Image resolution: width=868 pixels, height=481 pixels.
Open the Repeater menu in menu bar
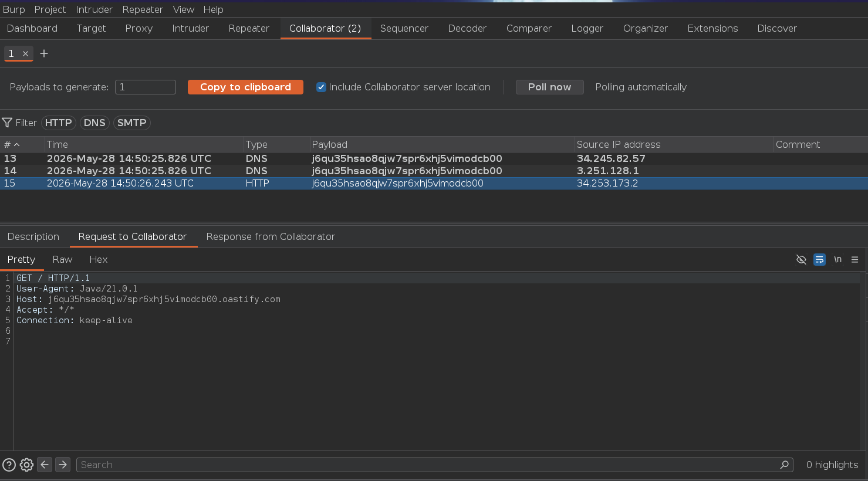pos(143,9)
